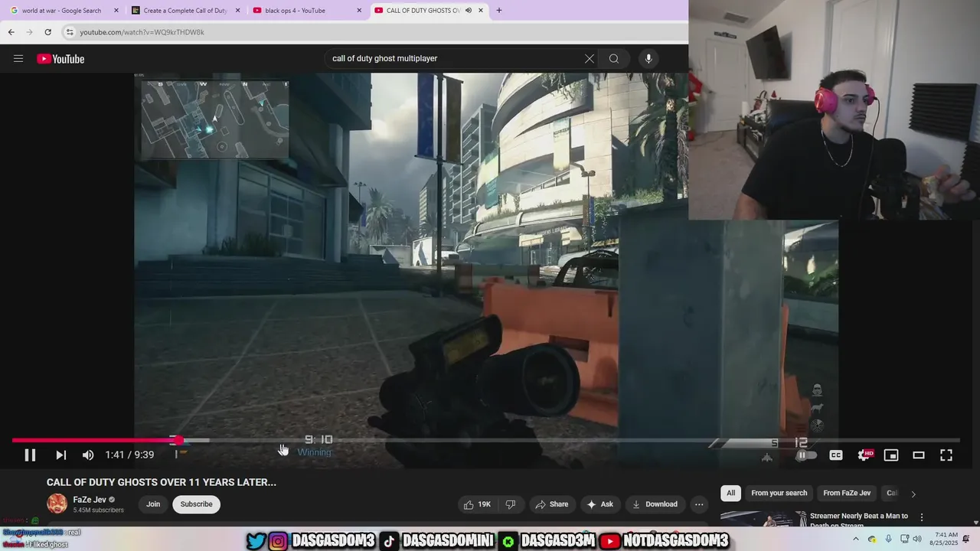Image resolution: width=980 pixels, height=551 pixels.
Task: Turn on closed captions
Action: click(836, 455)
